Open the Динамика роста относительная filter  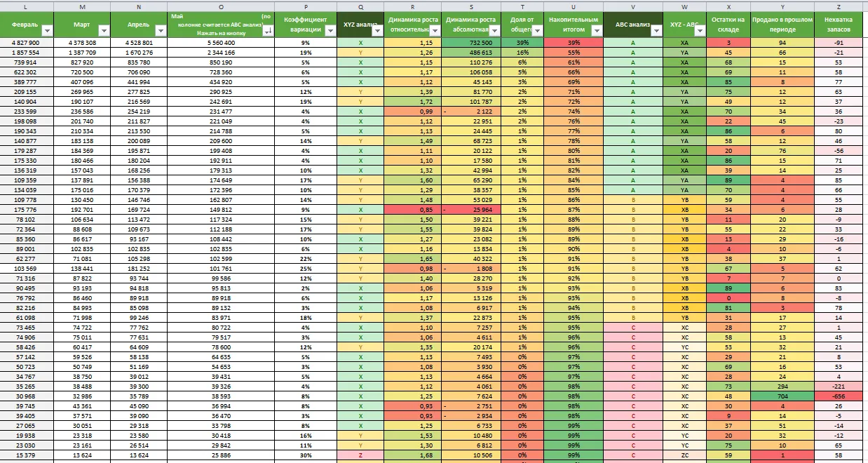coord(435,30)
